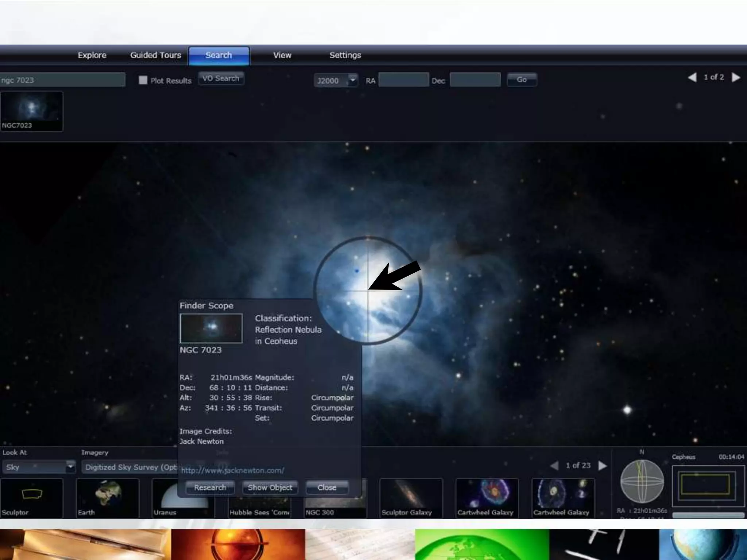Open the Sculptor Galaxy thumbnail
Viewport: 747px width, 560px height.
coord(411,497)
